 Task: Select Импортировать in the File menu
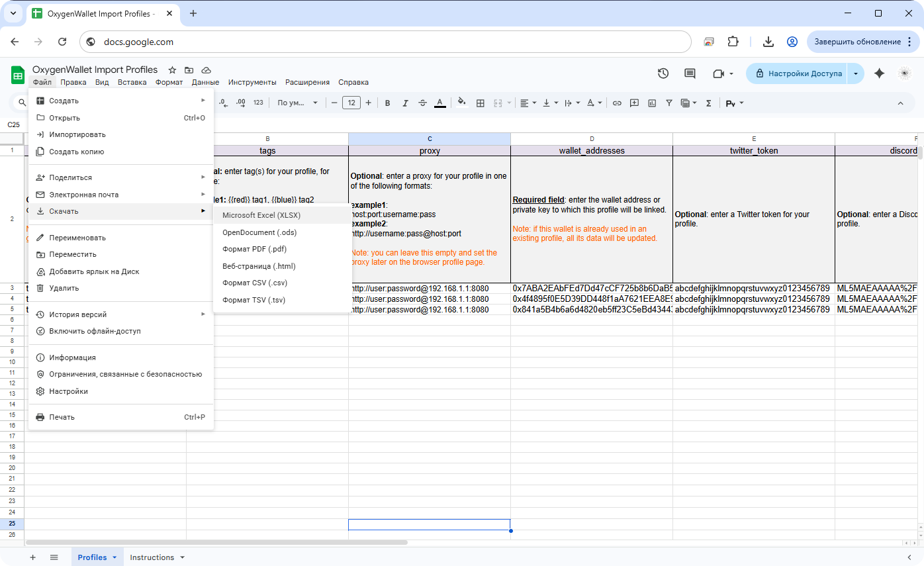click(x=121, y=134)
